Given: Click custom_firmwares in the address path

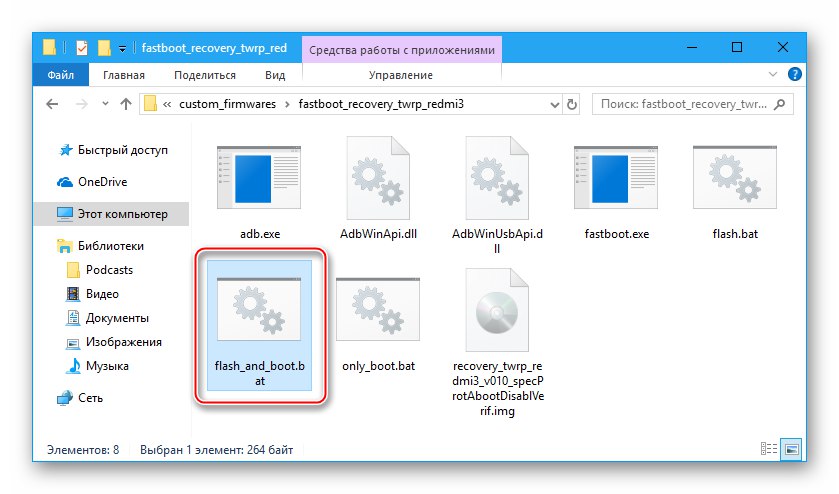Looking at the screenshot, I should point(227,104).
